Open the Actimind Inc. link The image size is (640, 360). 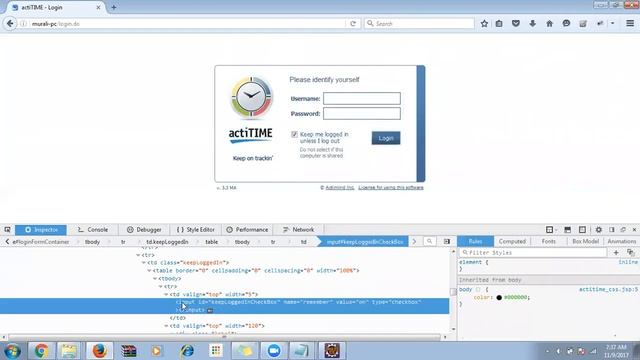click(x=340, y=188)
